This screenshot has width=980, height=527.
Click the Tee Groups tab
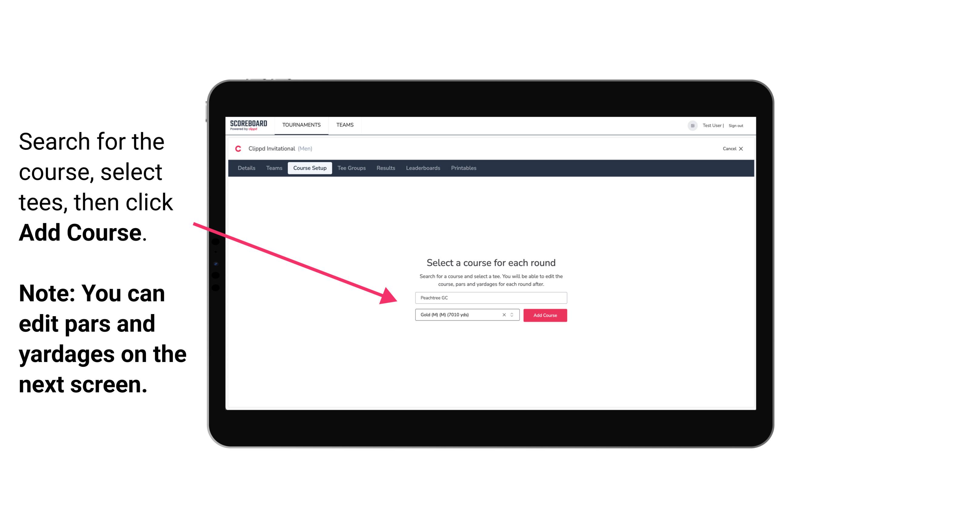(351, 168)
